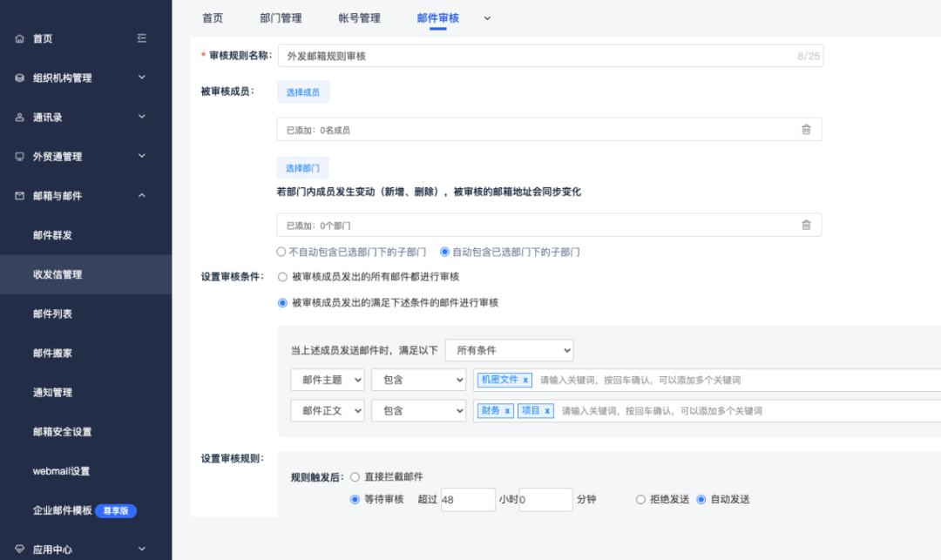Click the 选择部门 button
Screen dimensions: 941x560
click(x=302, y=167)
